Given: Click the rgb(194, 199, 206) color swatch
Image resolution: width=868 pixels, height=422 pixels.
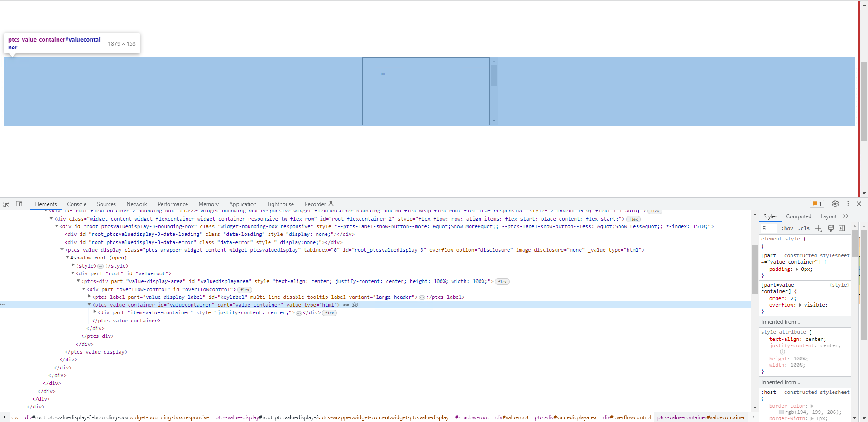Looking at the screenshot, I should (x=782, y=412).
